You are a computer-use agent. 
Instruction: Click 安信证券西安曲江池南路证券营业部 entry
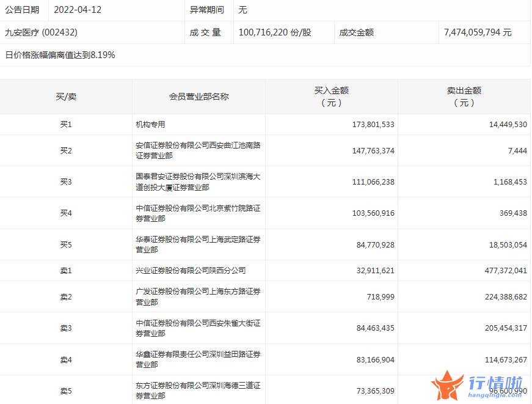(198, 150)
